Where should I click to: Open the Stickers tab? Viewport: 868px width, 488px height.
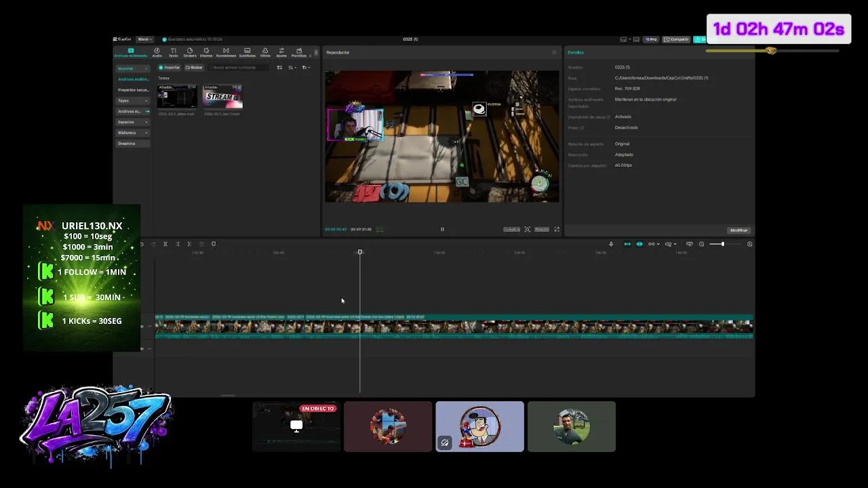coord(190,52)
